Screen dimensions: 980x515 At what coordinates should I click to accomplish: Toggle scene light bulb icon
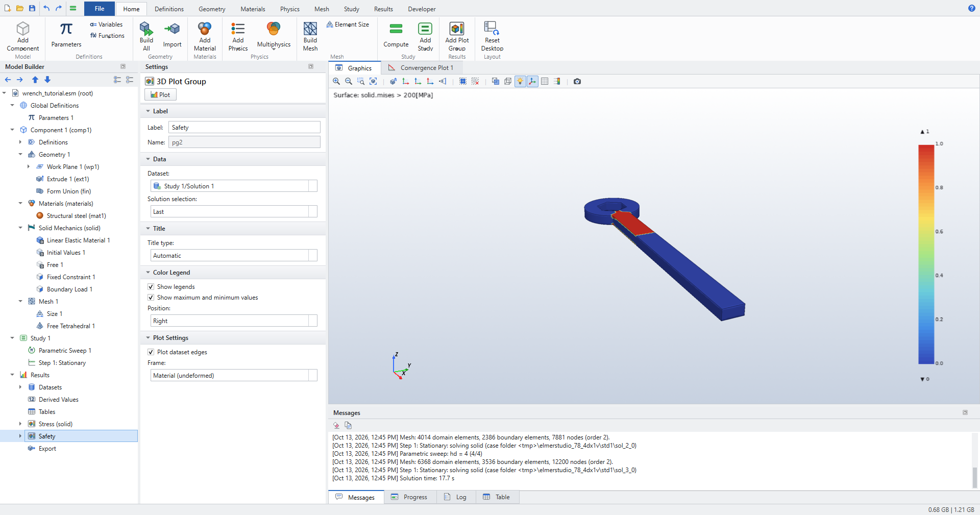520,81
